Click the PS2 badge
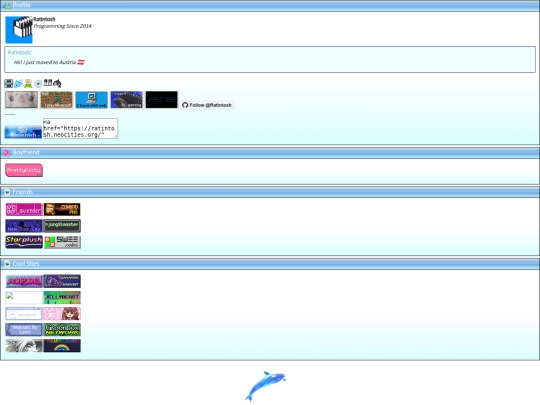 click(x=162, y=100)
